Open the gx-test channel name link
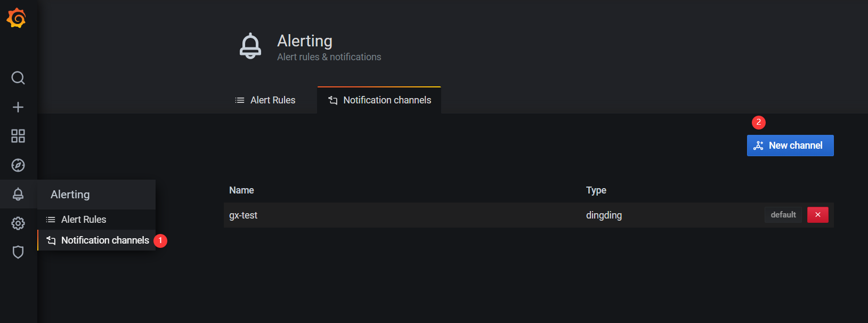The width and height of the screenshot is (868, 323). pos(244,215)
